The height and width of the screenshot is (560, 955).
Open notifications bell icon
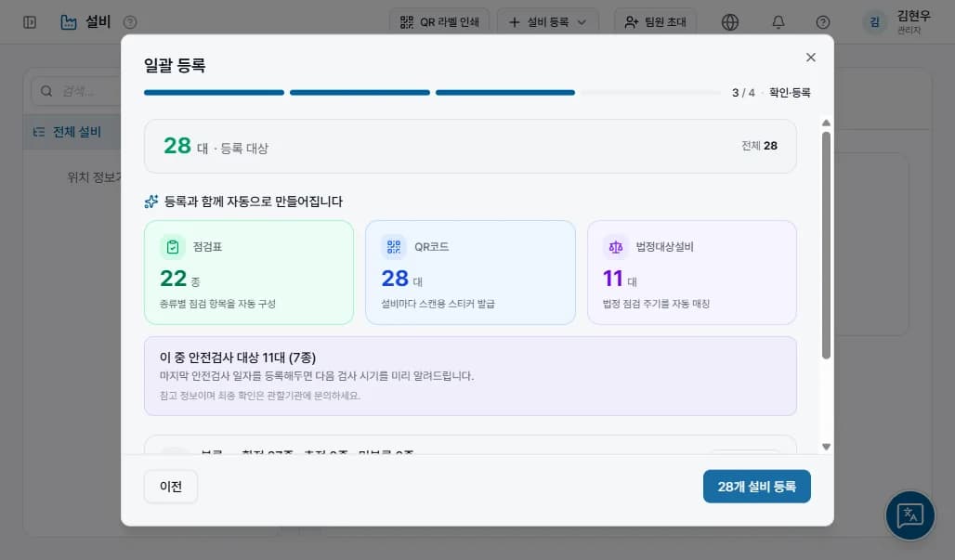point(778,22)
